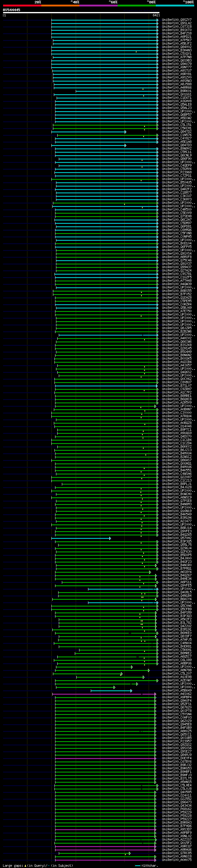Select the UniRef100_C5KCH1 label

click(x=177, y=128)
